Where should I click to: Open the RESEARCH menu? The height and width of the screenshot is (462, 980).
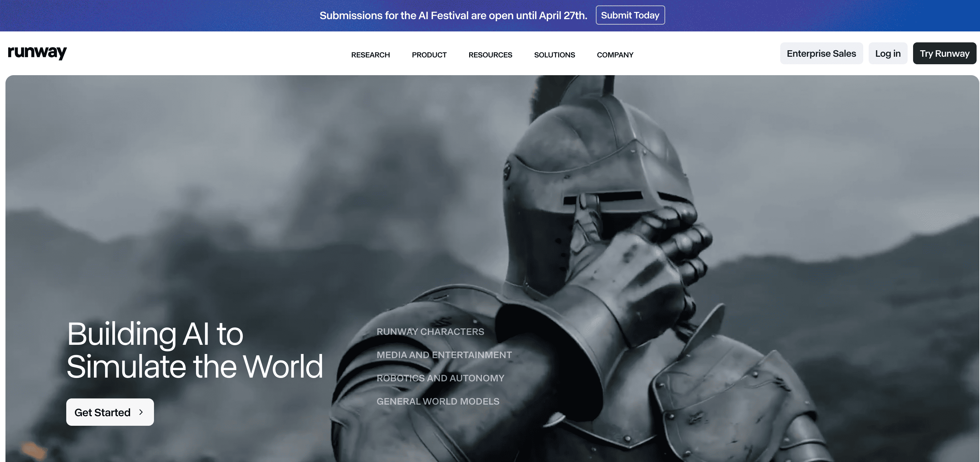click(x=370, y=55)
